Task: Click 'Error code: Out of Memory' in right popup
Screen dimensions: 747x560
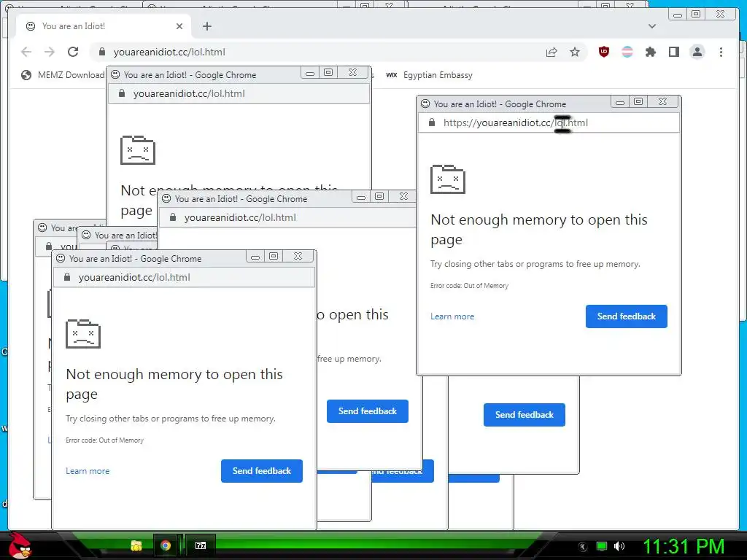Action: click(x=469, y=286)
